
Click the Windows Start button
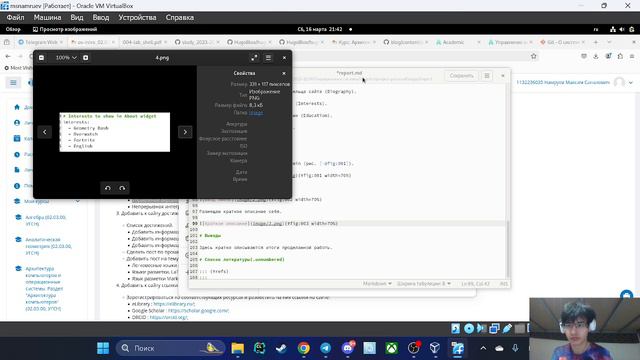[103, 348]
